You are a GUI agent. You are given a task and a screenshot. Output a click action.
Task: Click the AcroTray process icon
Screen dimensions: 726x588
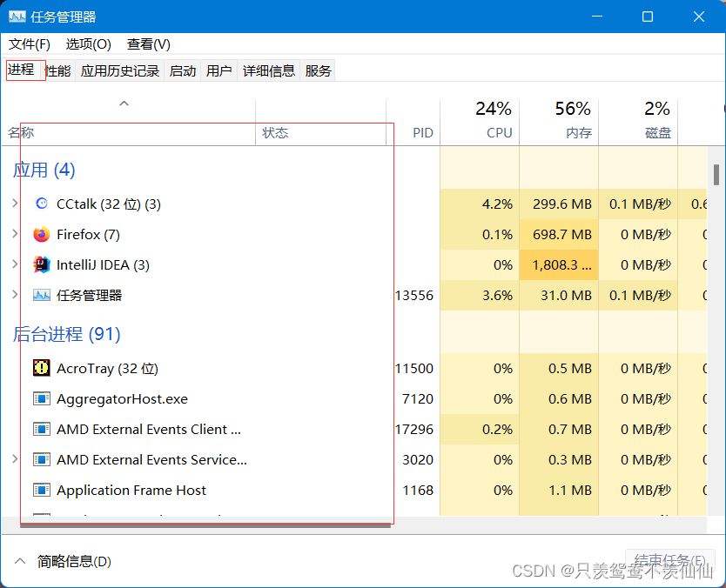41,368
